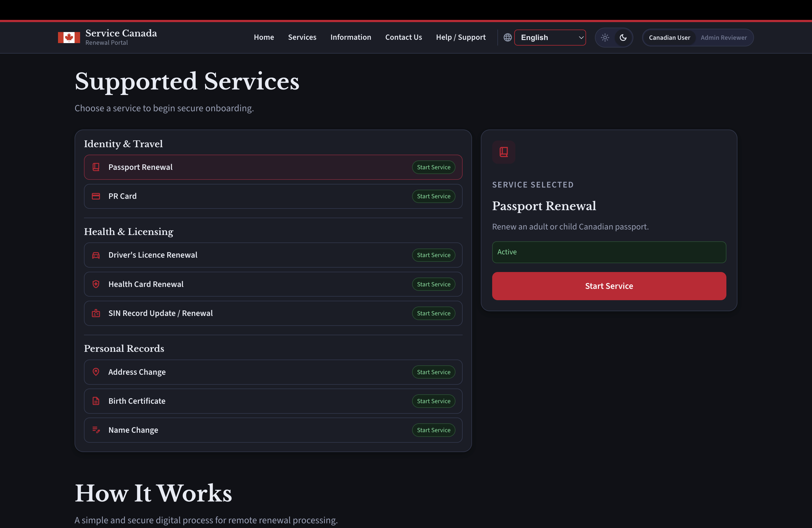This screenshot has width=812, height=528.
Task: Click the PR Card credit card icon
Action: 96,196
